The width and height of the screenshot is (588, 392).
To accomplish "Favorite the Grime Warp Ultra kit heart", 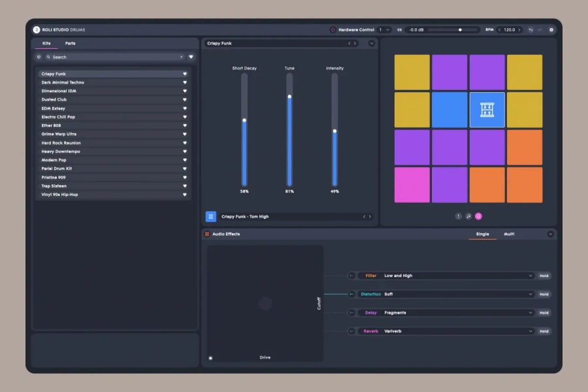I will (x=184, y=135).
